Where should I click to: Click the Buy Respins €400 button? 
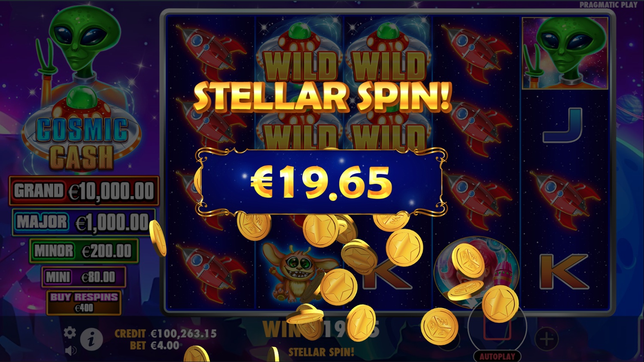click(84, 302)
